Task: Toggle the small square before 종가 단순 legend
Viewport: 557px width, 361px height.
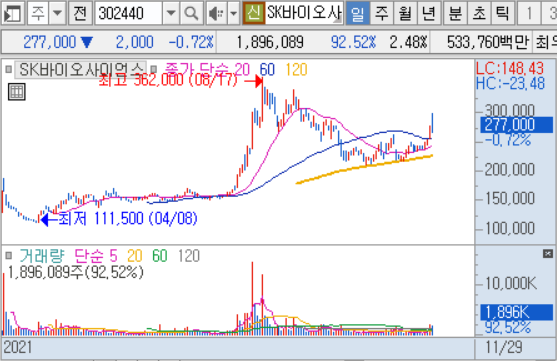Action: tap(153, 69)
